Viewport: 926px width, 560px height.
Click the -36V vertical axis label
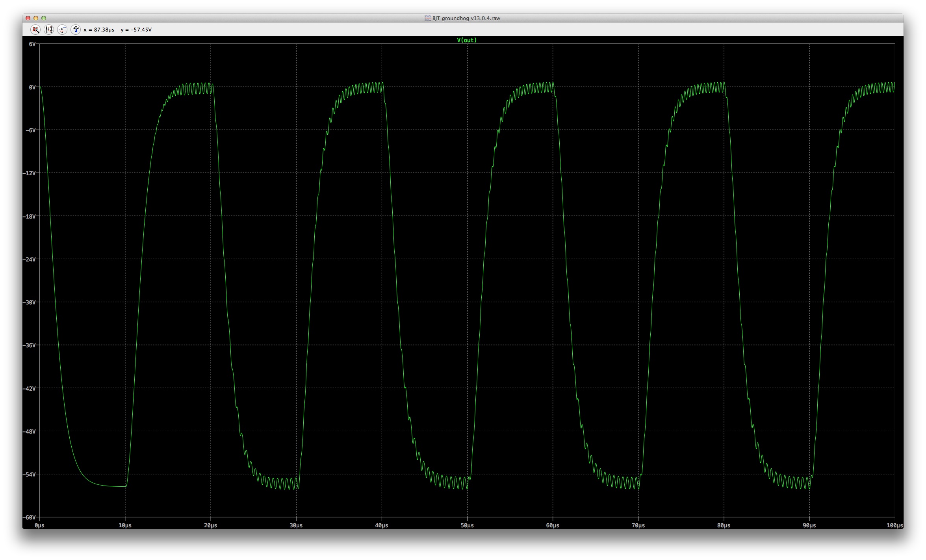coord(30,345)
